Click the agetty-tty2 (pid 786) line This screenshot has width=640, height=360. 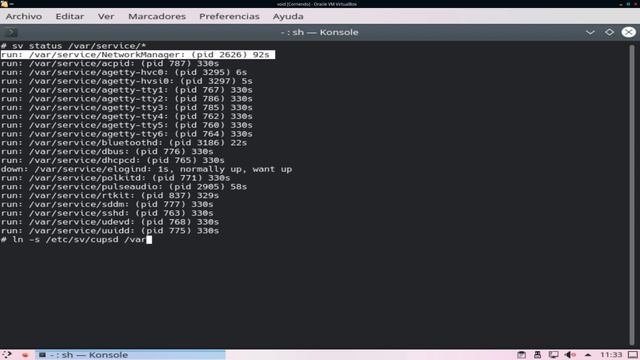127,99
